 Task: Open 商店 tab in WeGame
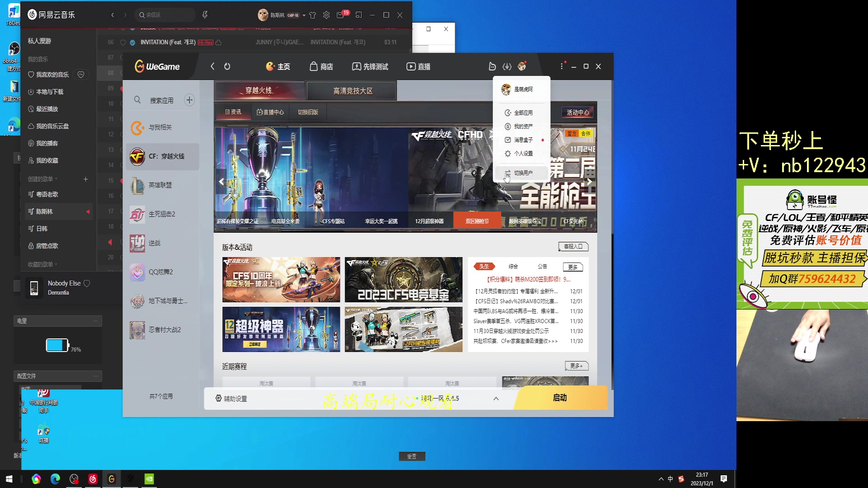pos(321,66)
